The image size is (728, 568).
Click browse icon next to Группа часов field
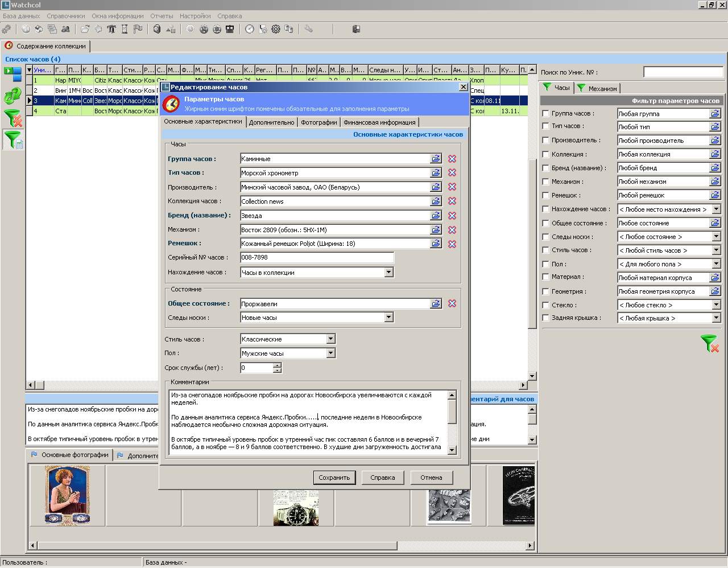(x=436, y=159)
